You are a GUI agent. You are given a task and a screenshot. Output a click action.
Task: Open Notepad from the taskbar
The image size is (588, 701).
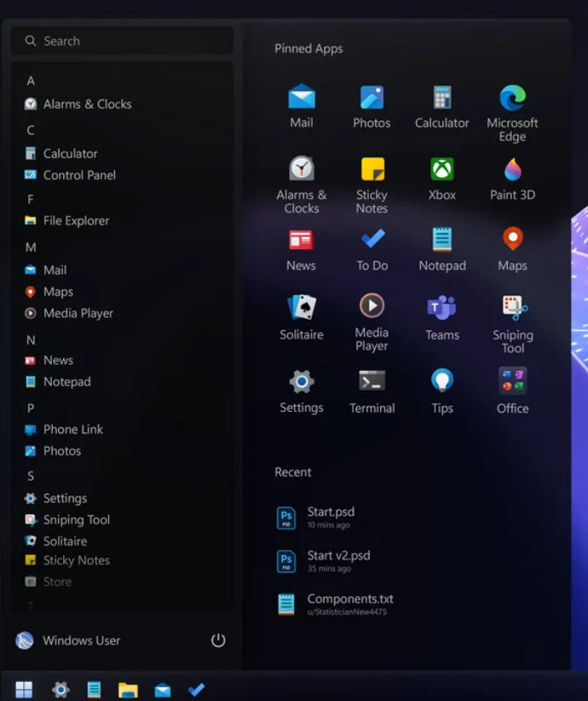94,689
